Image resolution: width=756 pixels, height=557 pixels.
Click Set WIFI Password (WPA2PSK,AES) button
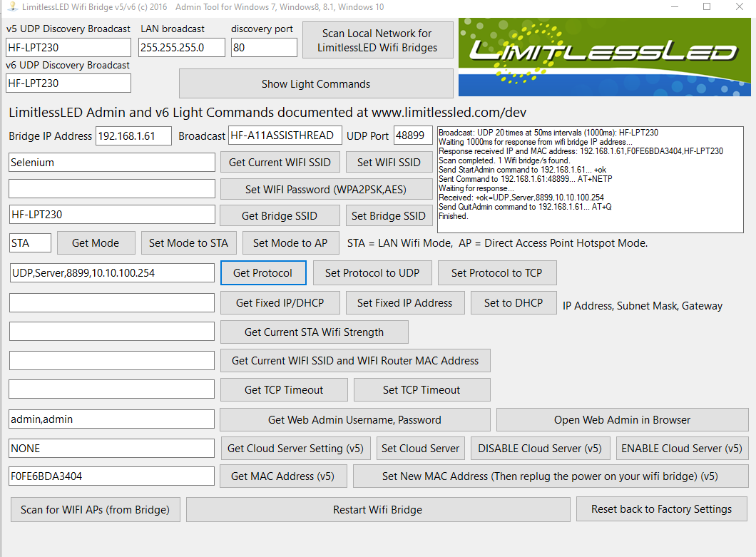pyautogui.click(x=327, y=189)
